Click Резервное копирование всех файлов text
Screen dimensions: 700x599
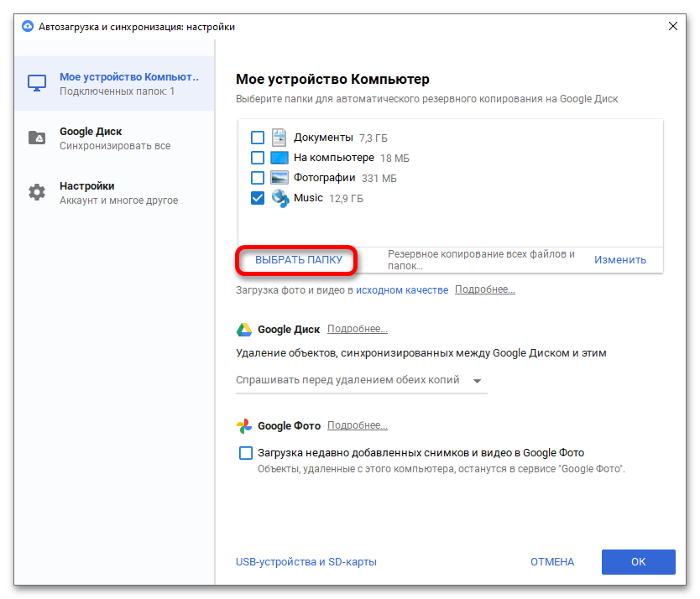[481, 260]
